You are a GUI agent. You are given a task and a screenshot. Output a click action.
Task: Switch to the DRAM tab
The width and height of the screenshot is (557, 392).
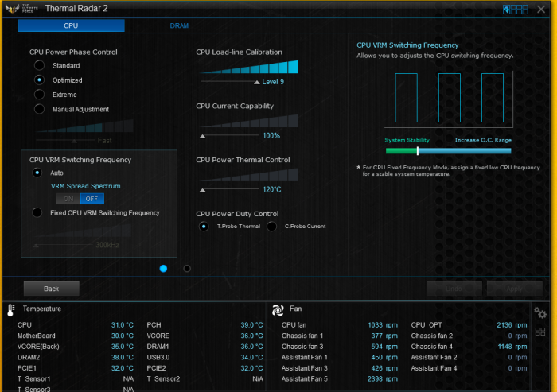tap(179, 25)
